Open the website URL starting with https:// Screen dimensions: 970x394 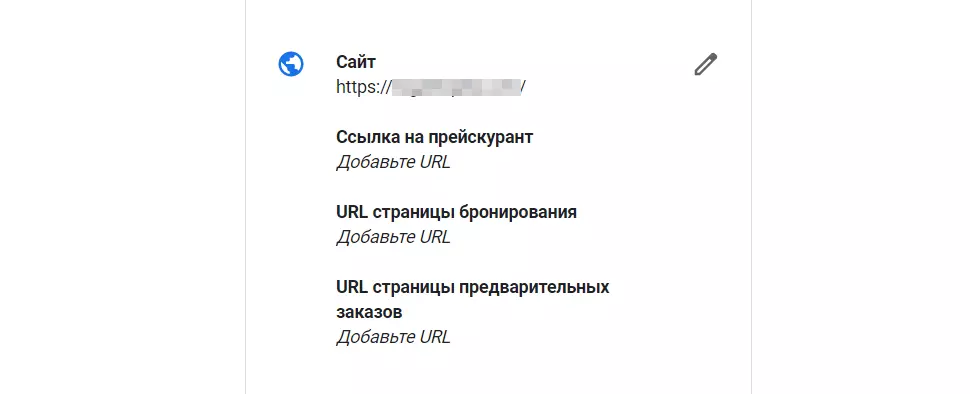point(431,87)
